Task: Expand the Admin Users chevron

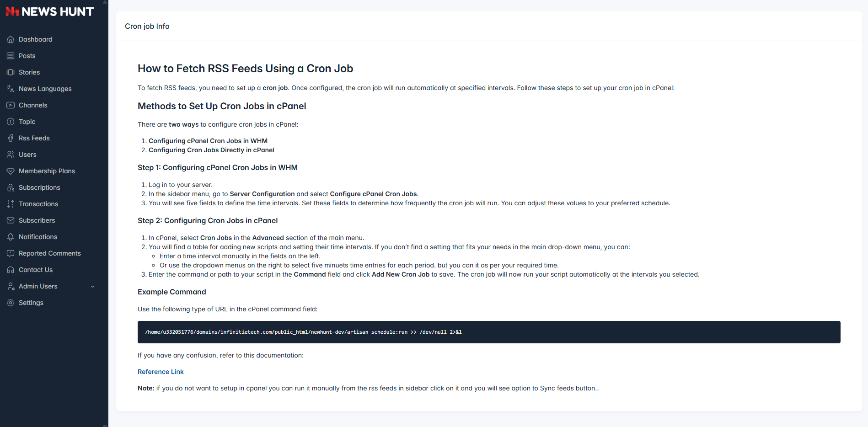Action: coord(93,287)
